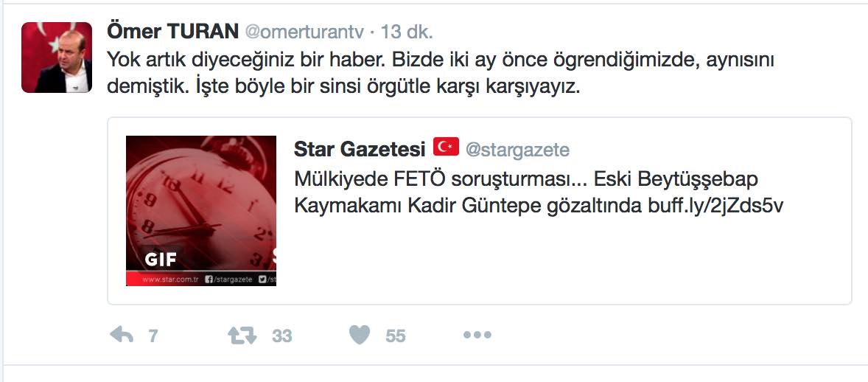Click the www.star.com.tr footer on the GIF
The image size is (868, 382).
click(x=170, y=280)
